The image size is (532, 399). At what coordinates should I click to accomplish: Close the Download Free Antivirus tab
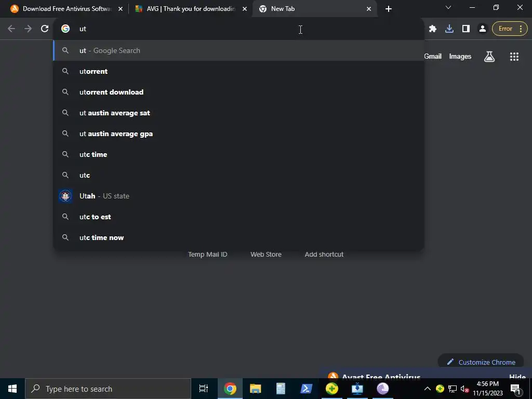click(121, 9)
